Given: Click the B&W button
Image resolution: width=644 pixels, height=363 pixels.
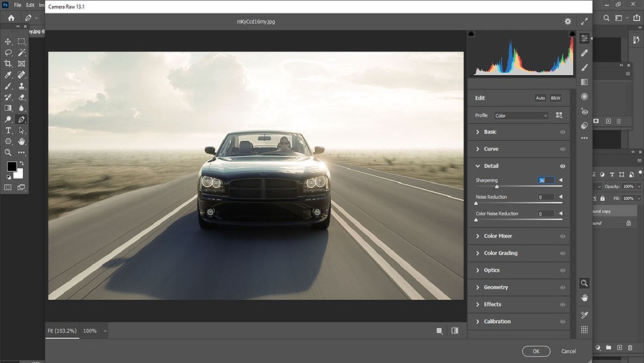Looking at the screenshot, I should [555, 98].
